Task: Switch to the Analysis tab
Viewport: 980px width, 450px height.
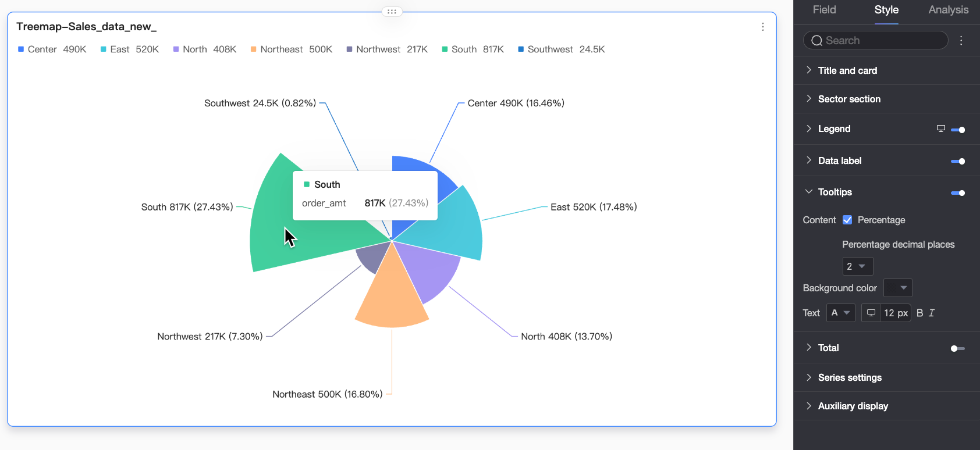Action: click(x=948, y=10)
